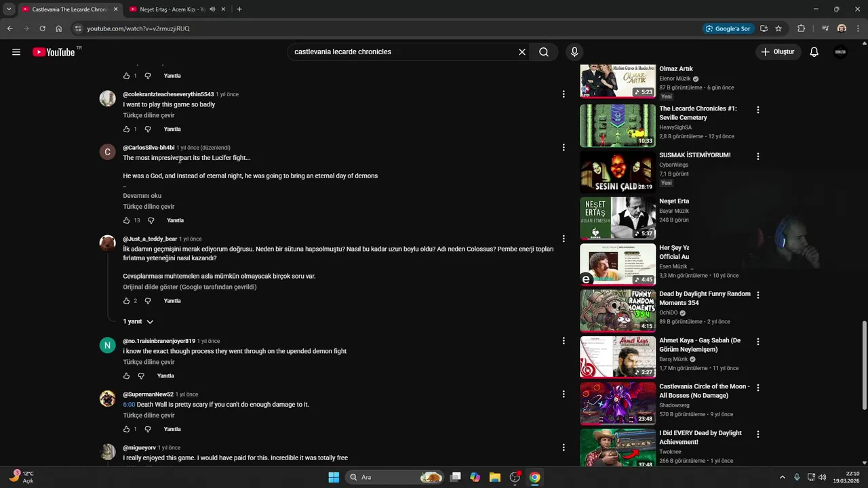Show original language of @Just_a_teddy_bear comment
Screen dimensions: 868x488
tap(190, 287)
